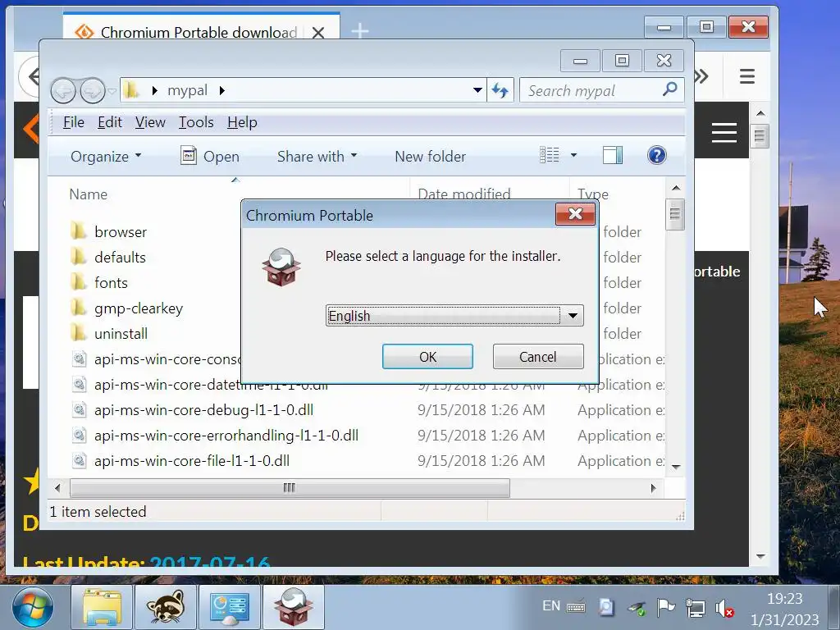The height and width of the screenshot is (630, 840).
Task: Select the browser folder
Action: [x=121, y=232]
